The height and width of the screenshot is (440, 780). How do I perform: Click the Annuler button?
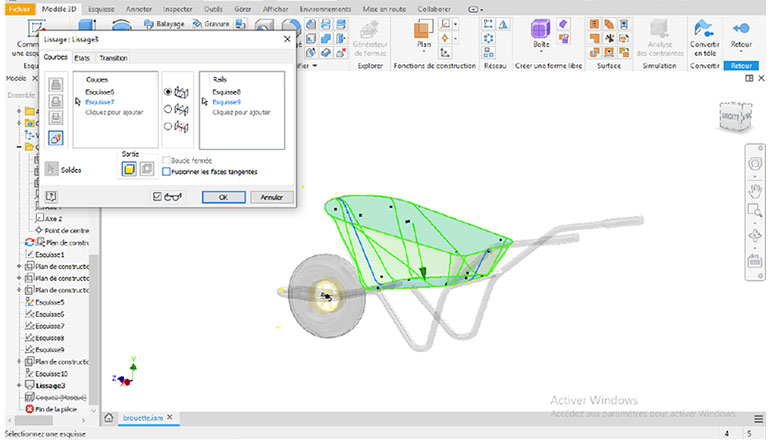tap(271, 197)
